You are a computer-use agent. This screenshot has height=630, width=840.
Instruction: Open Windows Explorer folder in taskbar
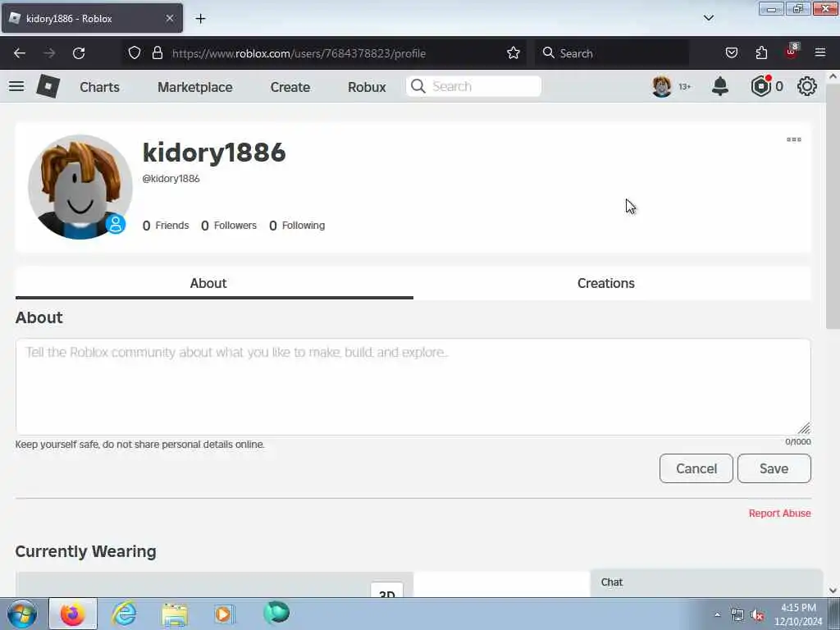tap(174, 614)
